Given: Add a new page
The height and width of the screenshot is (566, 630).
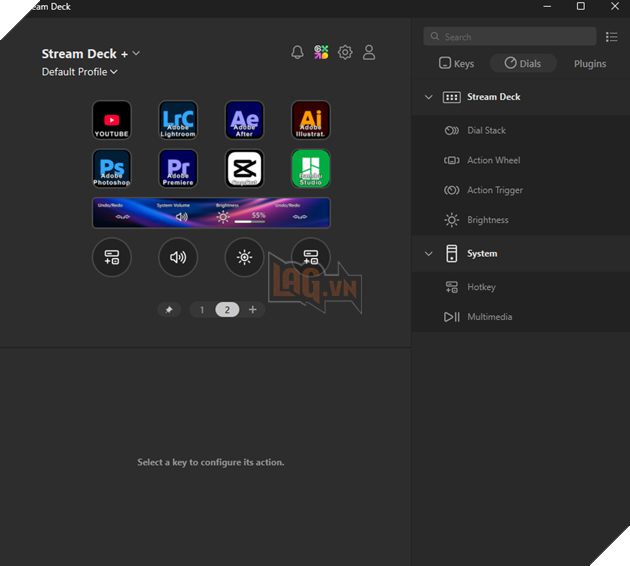Looking at the screenshot, I should [x=252, y=310].
